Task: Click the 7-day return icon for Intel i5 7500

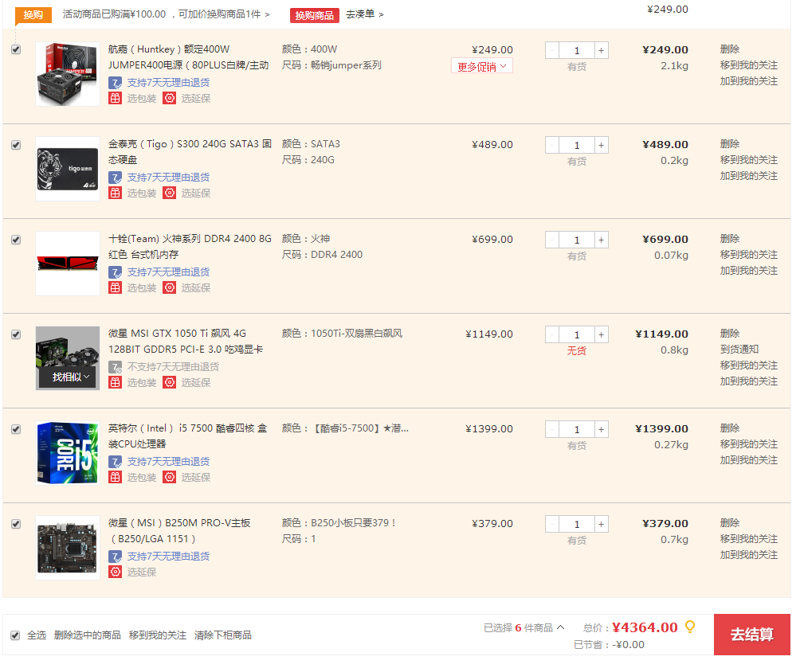Action: point(116,462)
